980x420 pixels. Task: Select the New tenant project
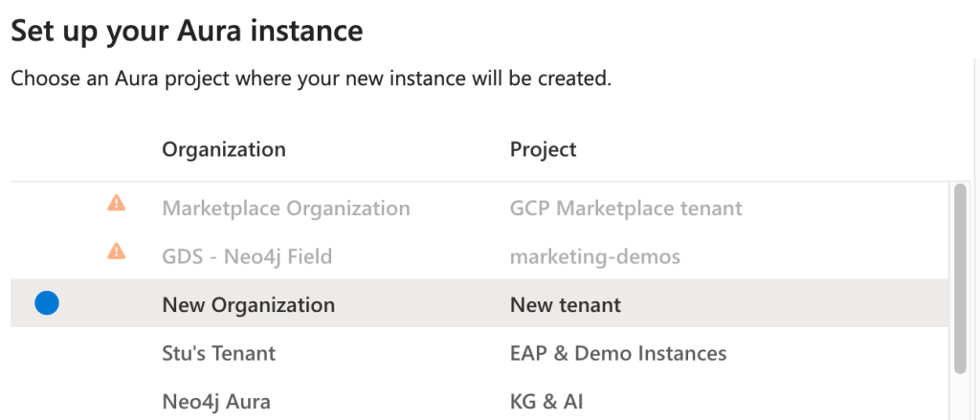click(x=566, y=305)
